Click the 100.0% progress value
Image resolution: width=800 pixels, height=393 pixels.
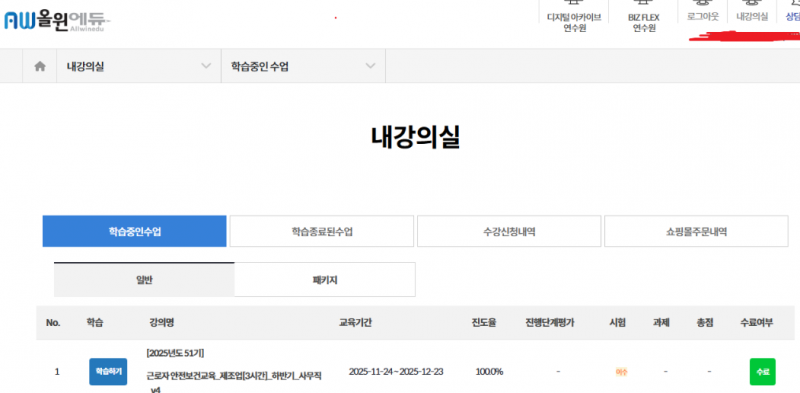coord(489,372)
